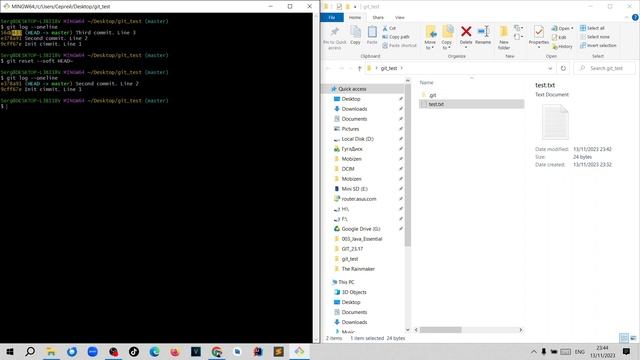Click Invert selection in the ribbon
Screen dimensions: 640x360
[598, 45]
